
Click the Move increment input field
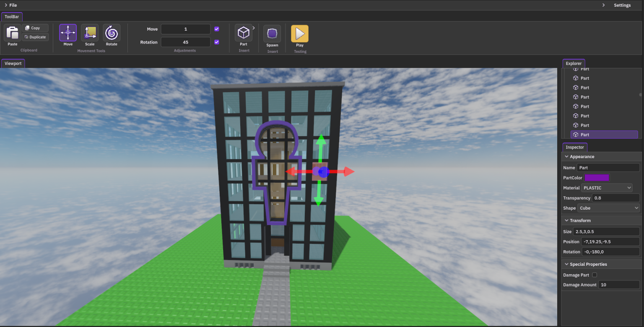pyautogui.click(x=186, y=29)
